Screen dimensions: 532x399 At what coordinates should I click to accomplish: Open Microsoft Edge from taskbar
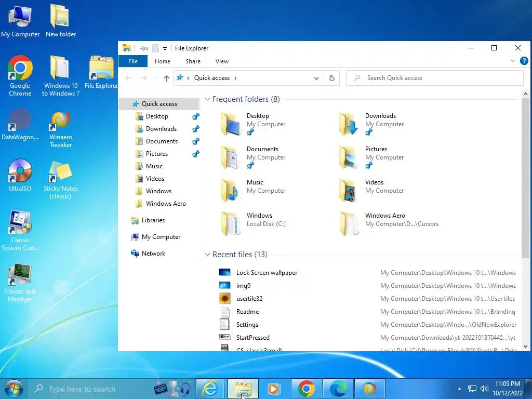(338, 389)
